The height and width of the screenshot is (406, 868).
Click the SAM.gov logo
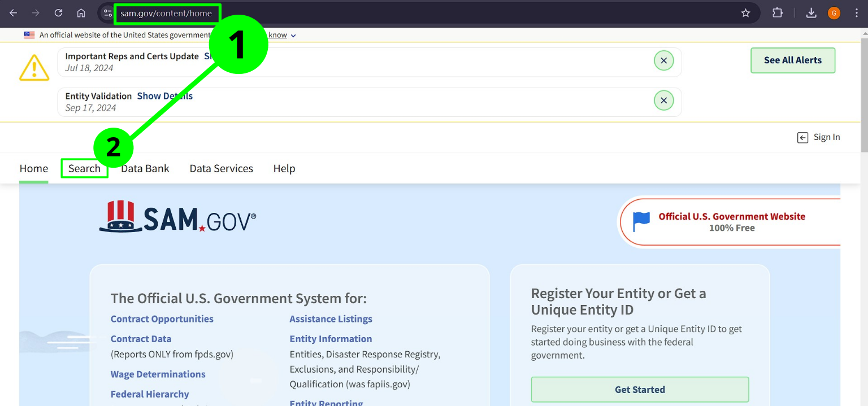177,217
